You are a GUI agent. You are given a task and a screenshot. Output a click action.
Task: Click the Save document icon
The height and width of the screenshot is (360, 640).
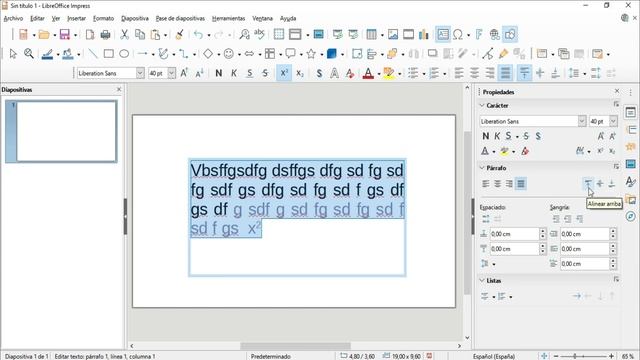pyautogui.click(x=64, y=35)
